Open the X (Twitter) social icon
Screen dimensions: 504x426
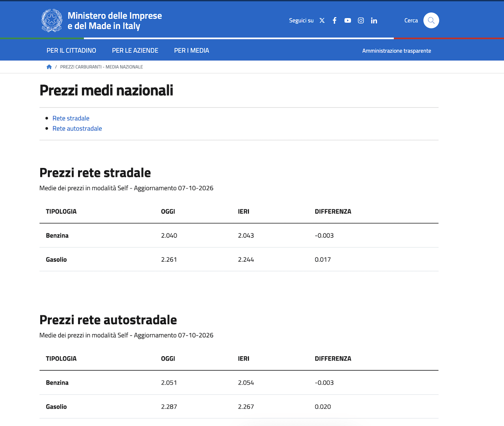pyautogui.click(x=322, y=20)
